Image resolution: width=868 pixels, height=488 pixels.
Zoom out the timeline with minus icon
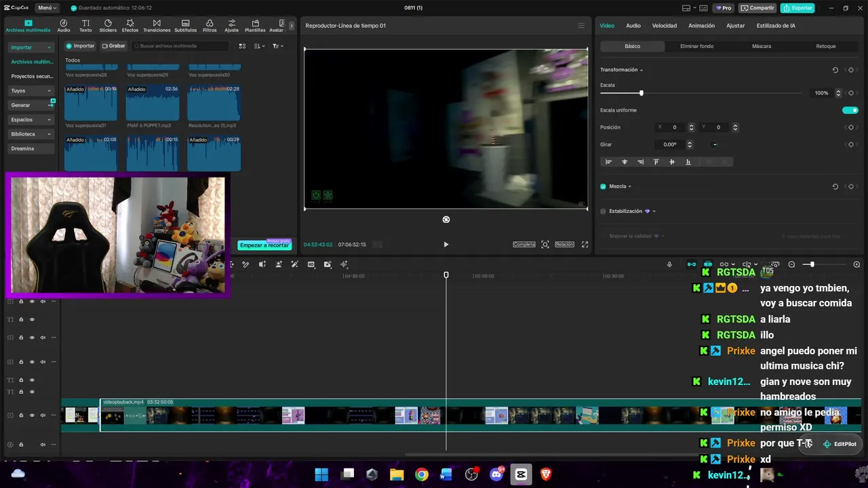pyautogui.click(x=791, y=264)
